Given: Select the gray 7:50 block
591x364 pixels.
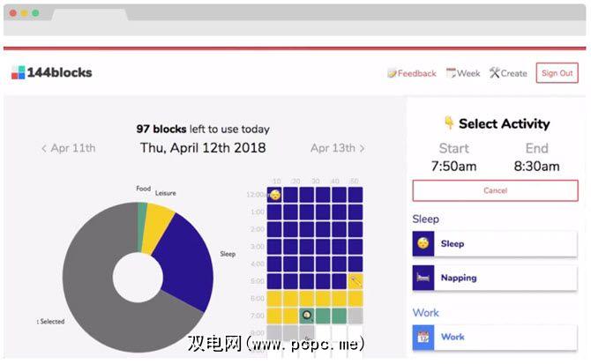Looking at the screenshot, I should [x=355, y=316].
